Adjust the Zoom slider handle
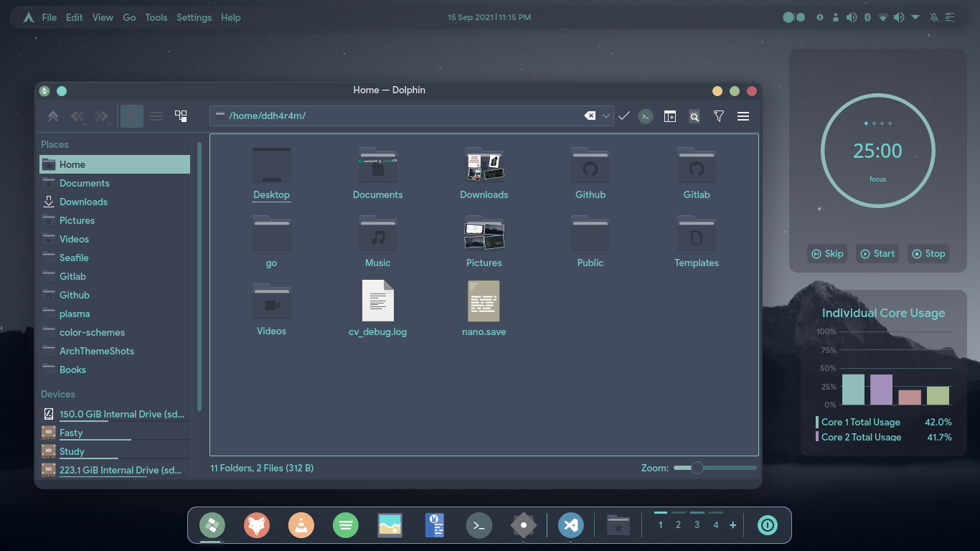The image size is (980, 551). tap(697, 468)
